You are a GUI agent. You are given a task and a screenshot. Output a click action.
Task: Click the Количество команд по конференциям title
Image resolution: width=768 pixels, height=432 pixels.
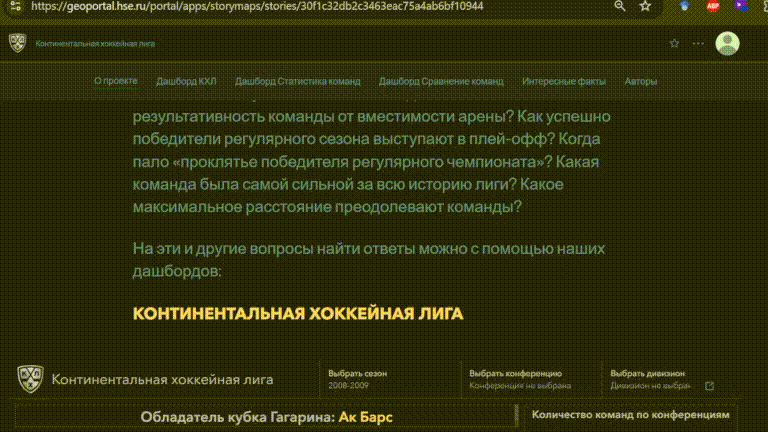pos(630,415)
